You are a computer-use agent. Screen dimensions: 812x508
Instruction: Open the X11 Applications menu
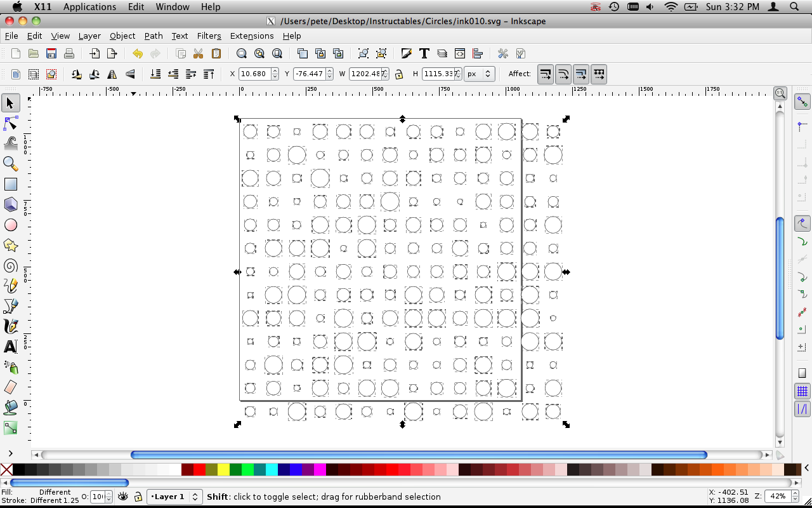[89, 7]
